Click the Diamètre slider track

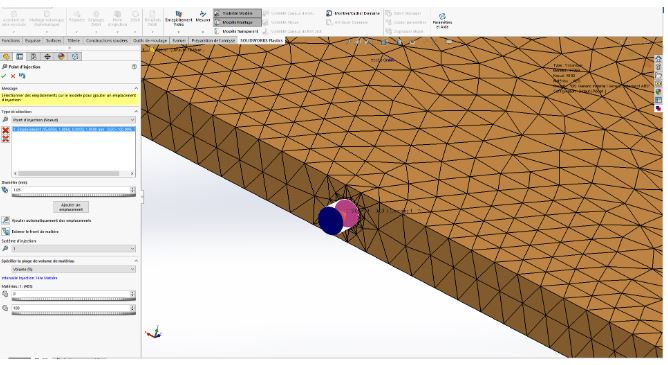pyautogui.click(x=73, y=195)
